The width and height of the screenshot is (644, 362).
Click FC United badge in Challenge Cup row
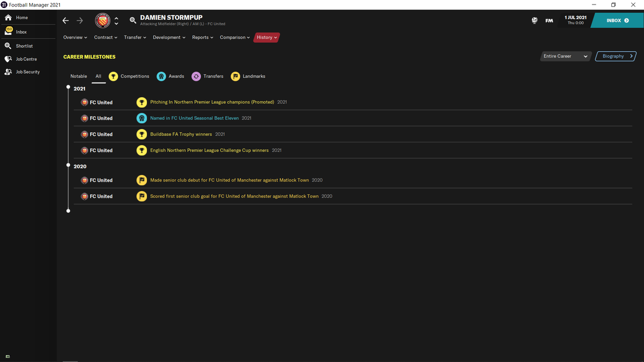tap(85, 150)
